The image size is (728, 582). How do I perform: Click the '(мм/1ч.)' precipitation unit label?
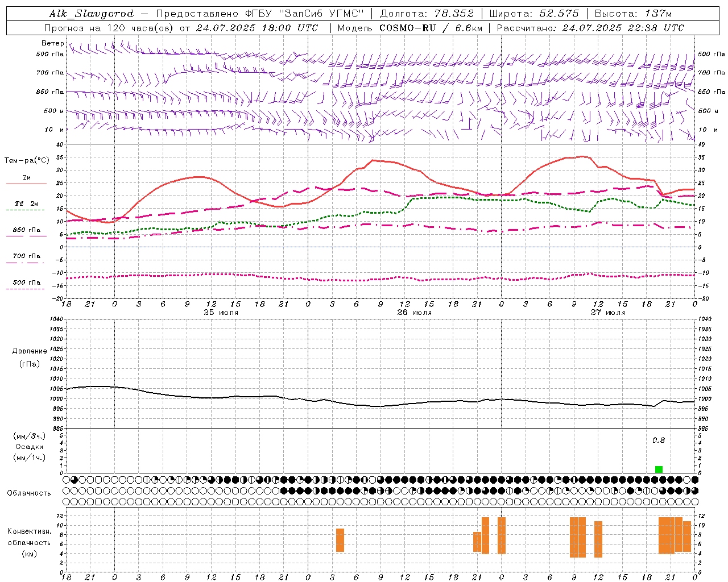[30, 458]
